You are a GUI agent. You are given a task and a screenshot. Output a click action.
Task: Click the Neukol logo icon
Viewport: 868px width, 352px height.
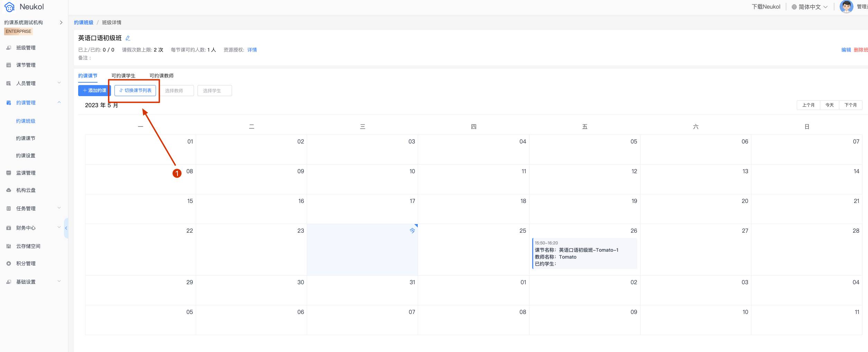click(x=9, y=7)
